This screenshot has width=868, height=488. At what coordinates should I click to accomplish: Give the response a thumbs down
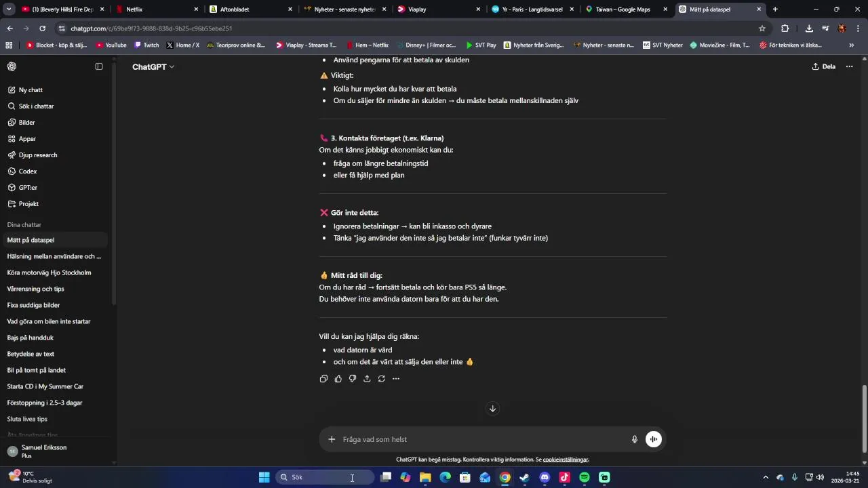pyautogui.click(x=353, y=379)
